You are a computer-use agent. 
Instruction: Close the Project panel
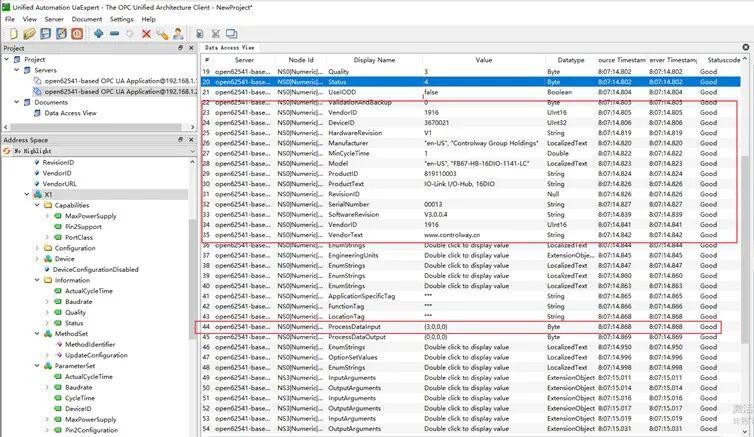[x=191, y=48]
